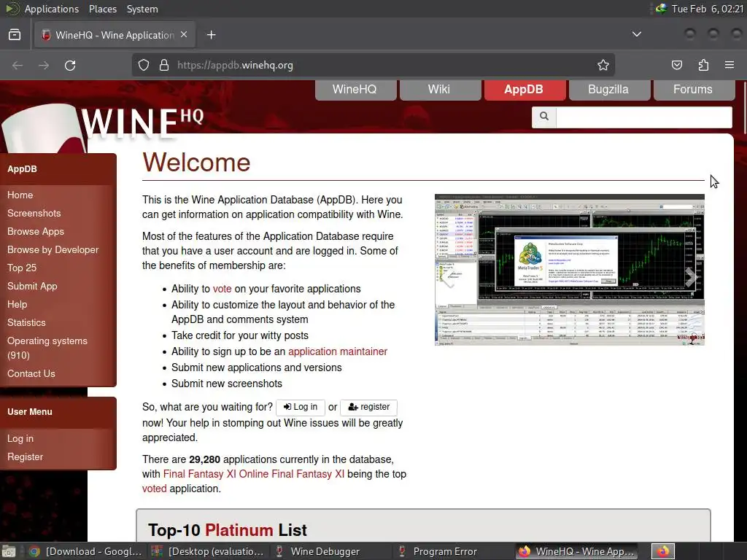Open Screenshots in the sidebar
Image resolution: width=747 pixels, height=560 pixels.
click(x=34, y=213)
